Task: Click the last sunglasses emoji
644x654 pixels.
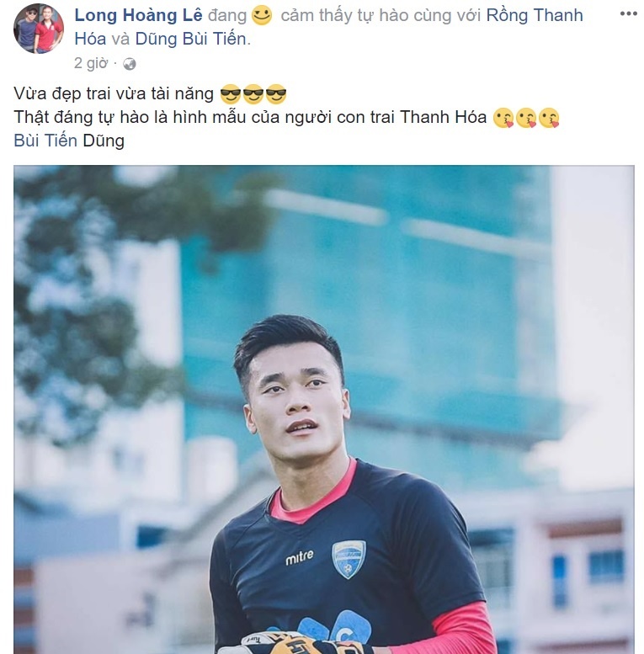Action: point(276,93)
